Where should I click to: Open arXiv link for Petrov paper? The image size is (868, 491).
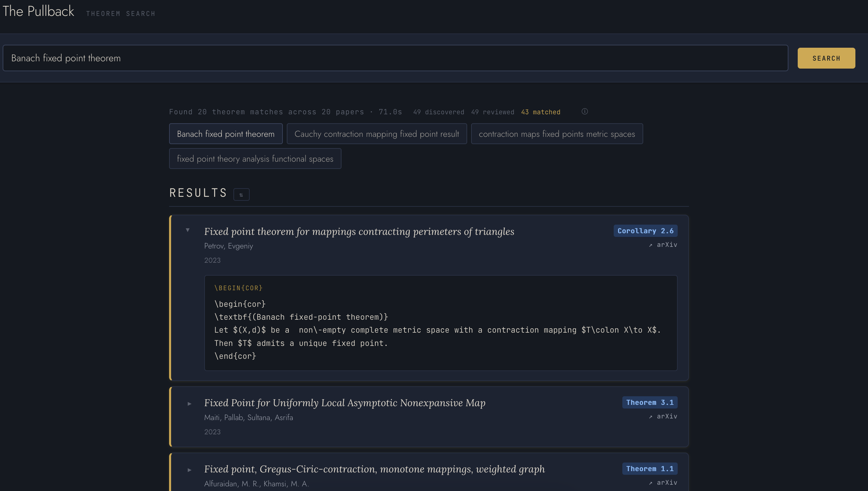[x=663, y=245]
